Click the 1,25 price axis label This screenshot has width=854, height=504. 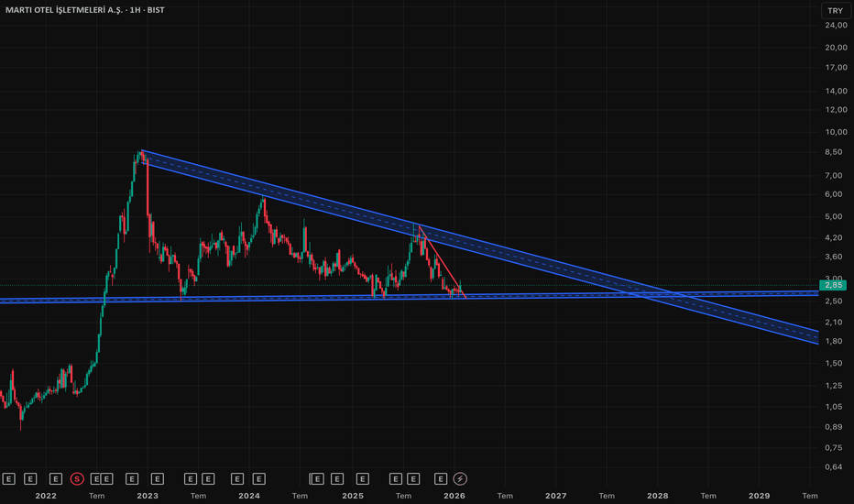click(834, 386)
